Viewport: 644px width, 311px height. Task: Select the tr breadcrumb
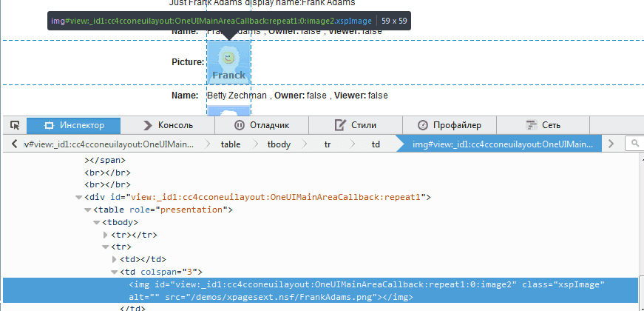327,144
